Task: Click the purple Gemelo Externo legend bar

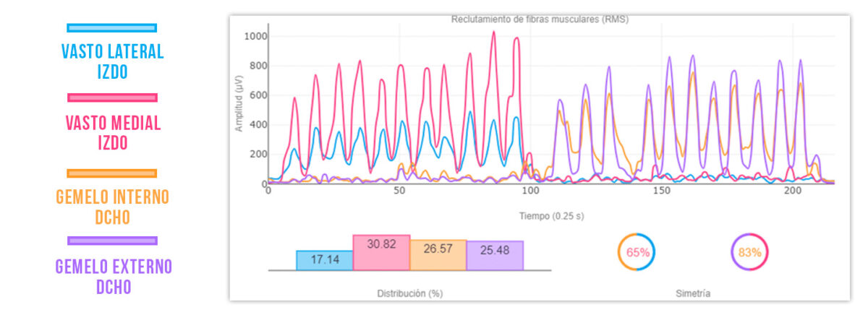Action: click(111, 241)
